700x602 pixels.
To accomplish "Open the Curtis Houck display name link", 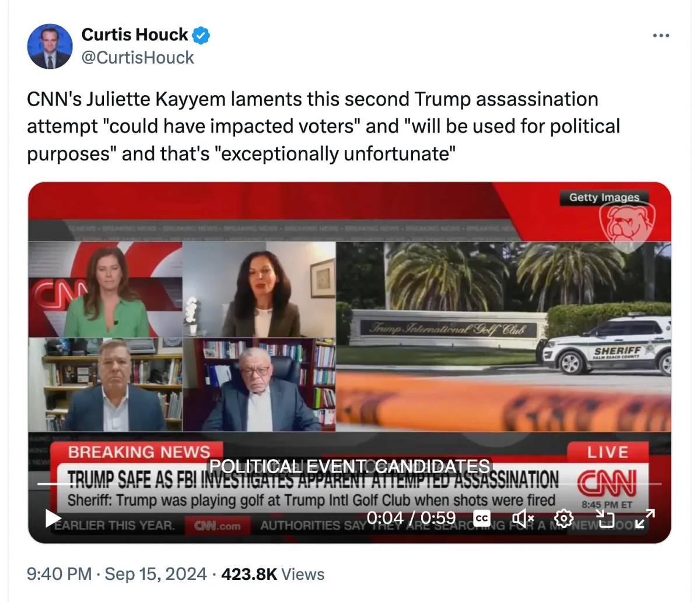I will coord(135,35).
